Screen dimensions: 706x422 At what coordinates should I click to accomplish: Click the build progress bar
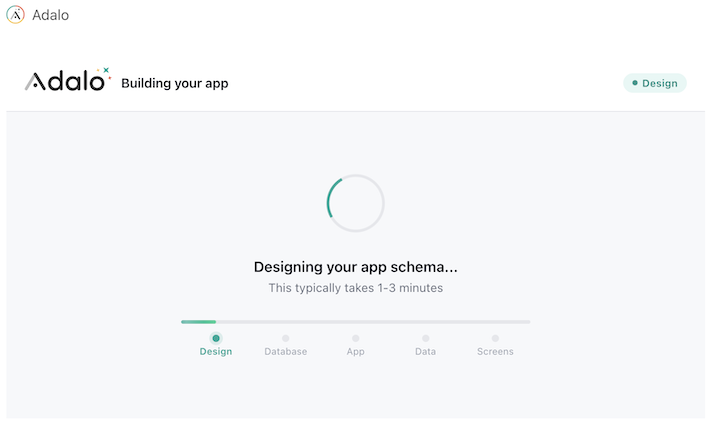[355, 322]
